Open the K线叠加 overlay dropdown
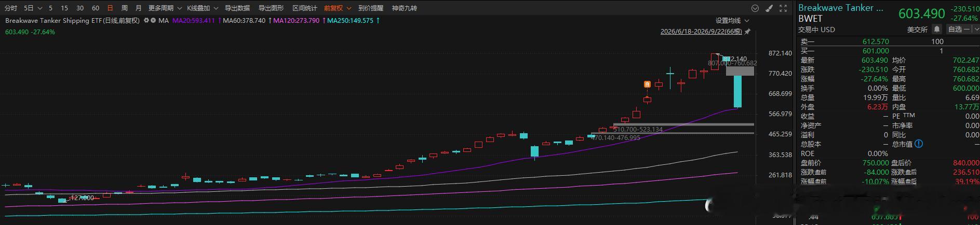The height and width of the screenshot is (225, 980). click(202, 8)
